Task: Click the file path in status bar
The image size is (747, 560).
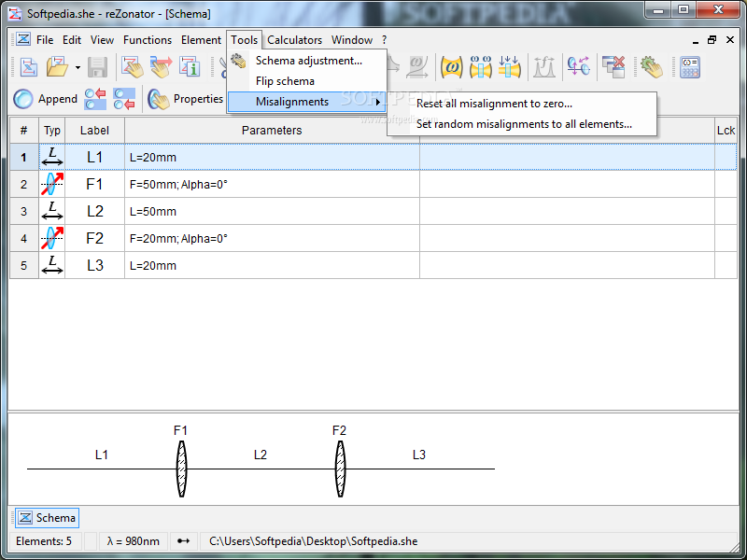Action: 314,541
